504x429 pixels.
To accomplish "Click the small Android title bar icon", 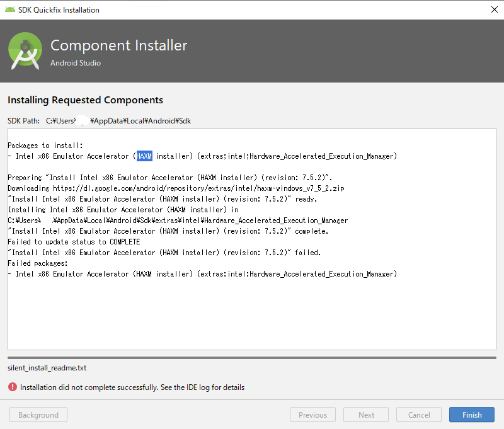I will click(x=10, y=9).
